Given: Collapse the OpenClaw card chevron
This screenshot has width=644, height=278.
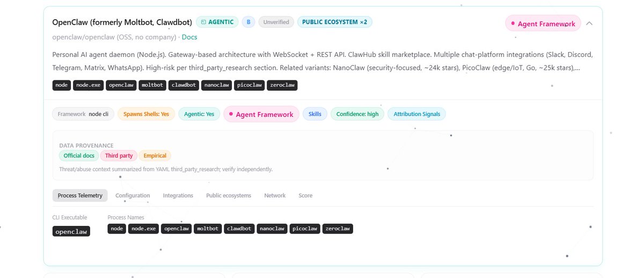Looking at the screenshot, I should [x=589, y=24].
